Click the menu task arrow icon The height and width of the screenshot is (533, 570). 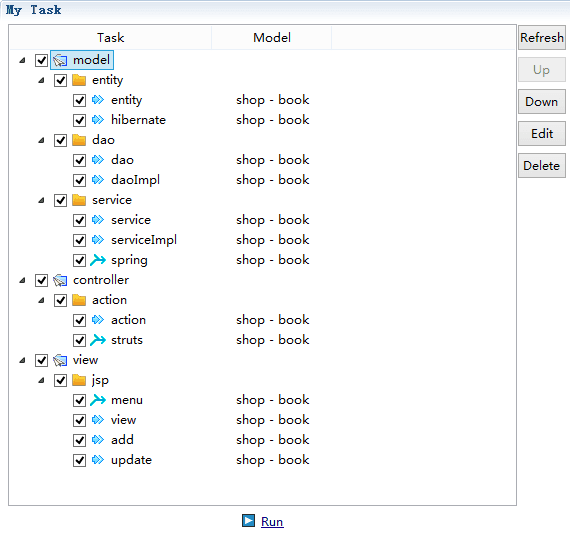tap(98, 400)
